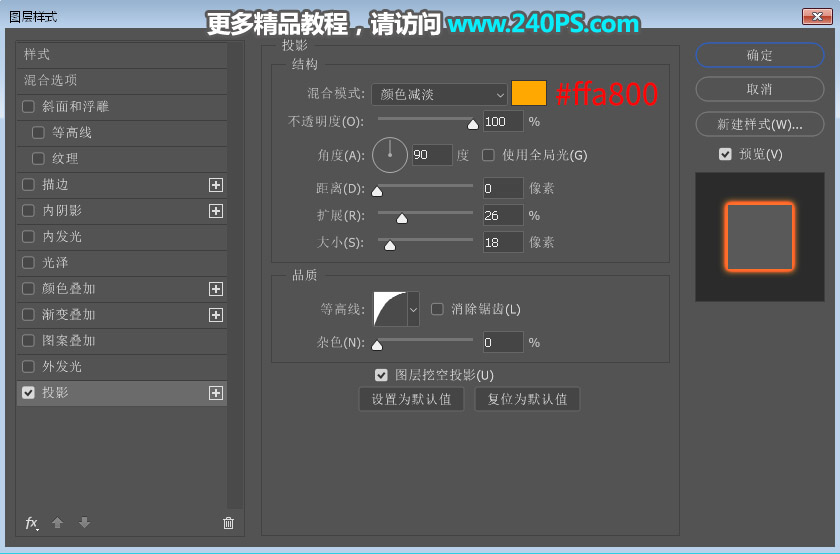Enable the 等高线 sub-option checkbox
Screen dimensions: 840x554
point(38,132)
